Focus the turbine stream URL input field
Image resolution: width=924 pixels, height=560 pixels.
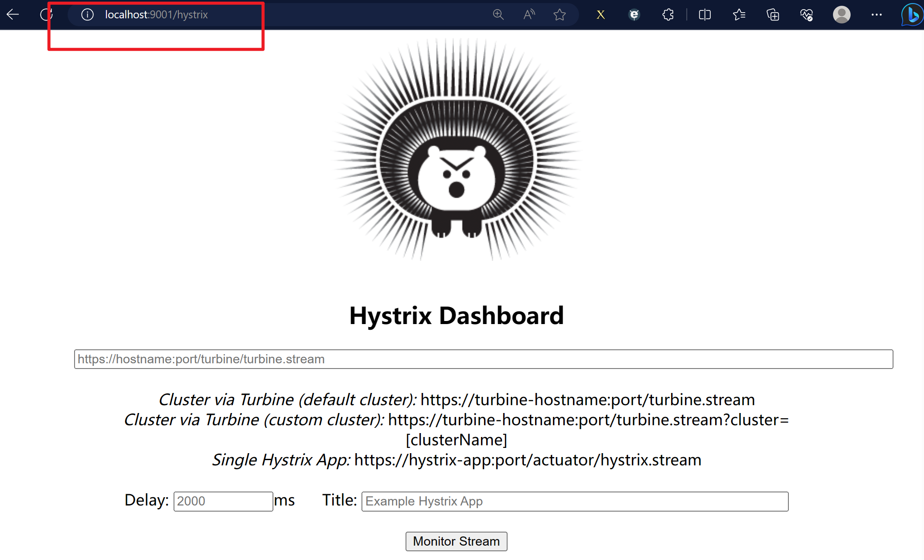coord(483,359)
